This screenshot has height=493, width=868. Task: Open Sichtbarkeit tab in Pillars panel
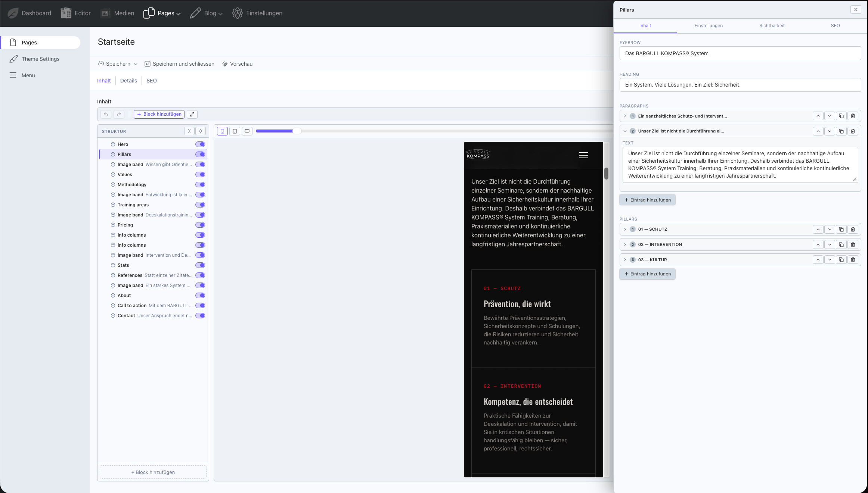[x=772, y=26]
